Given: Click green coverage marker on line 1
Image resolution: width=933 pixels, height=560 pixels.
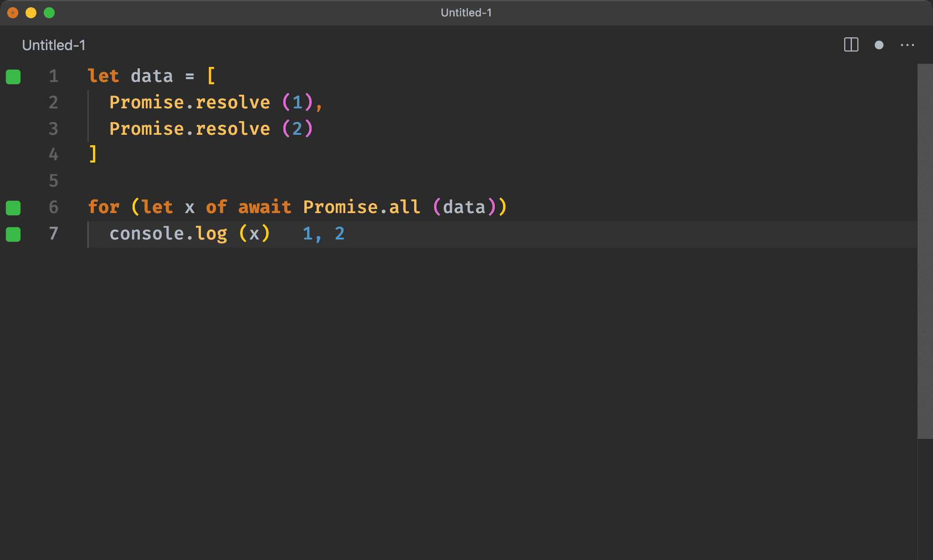Looking at the screenshot, I should coord(13,76).
